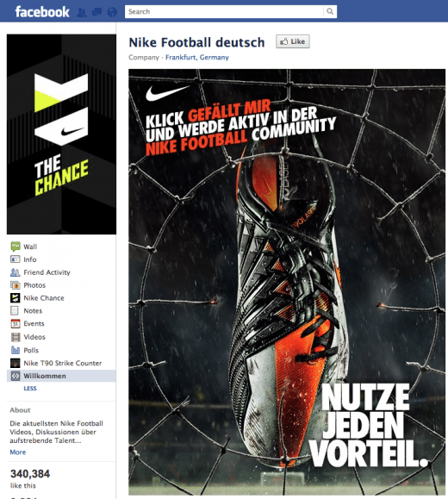Image resolution: width=448 pixels, height=499 pixels.
Task: Open the Info tab
Action: (x=30, y=259)
